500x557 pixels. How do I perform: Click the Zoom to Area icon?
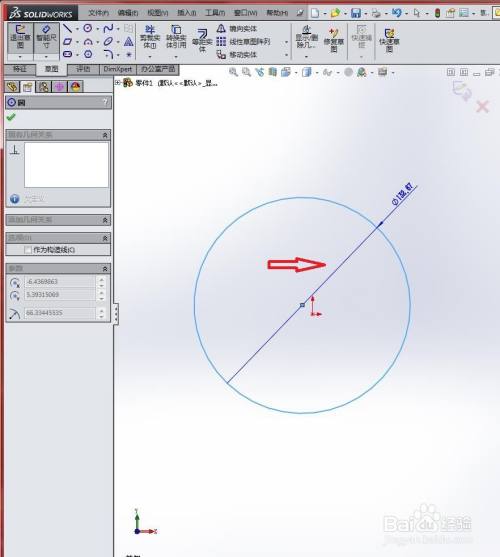click(x=246, y=72)
